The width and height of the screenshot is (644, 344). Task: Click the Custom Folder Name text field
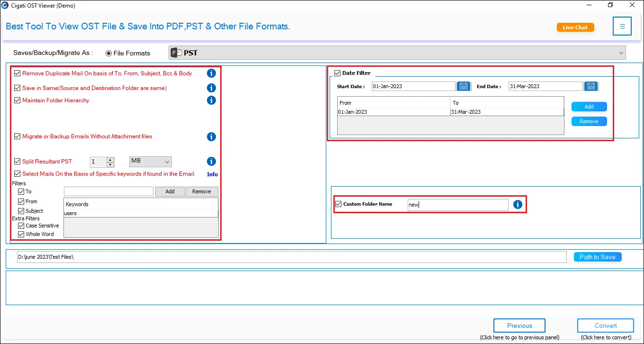(458, 205)
